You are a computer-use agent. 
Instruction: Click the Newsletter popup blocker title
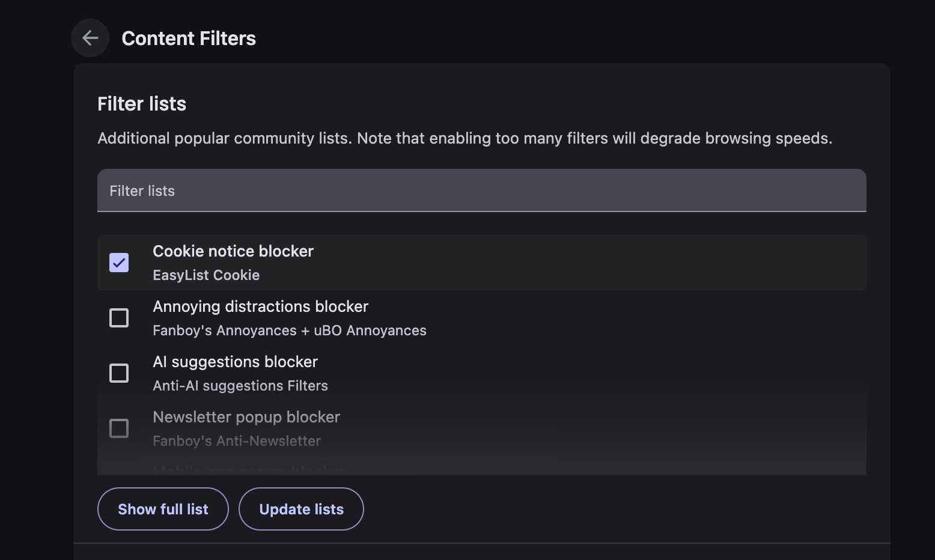point(246,417)
